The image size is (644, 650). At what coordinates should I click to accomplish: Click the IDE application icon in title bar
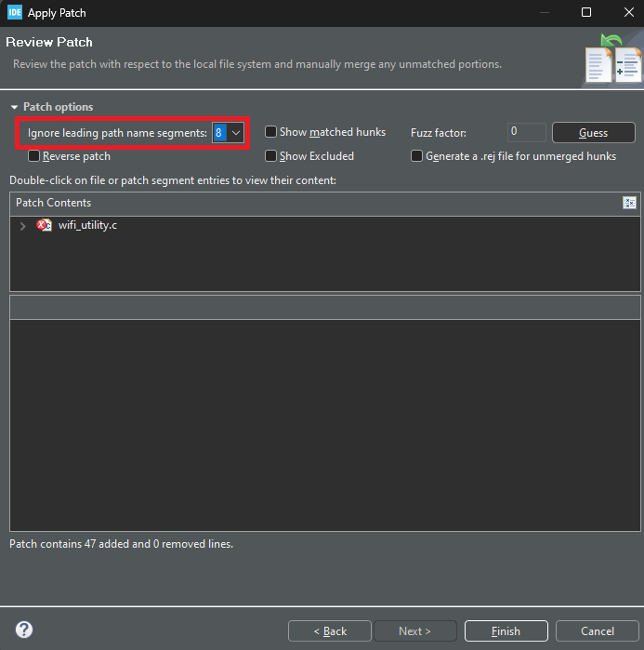point(15,12)
